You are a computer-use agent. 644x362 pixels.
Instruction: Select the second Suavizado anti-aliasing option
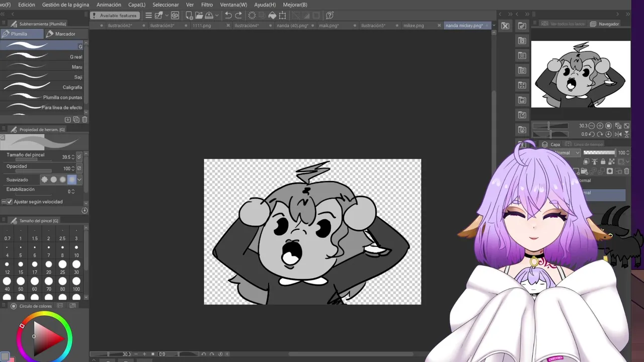(x=54, y=179)
